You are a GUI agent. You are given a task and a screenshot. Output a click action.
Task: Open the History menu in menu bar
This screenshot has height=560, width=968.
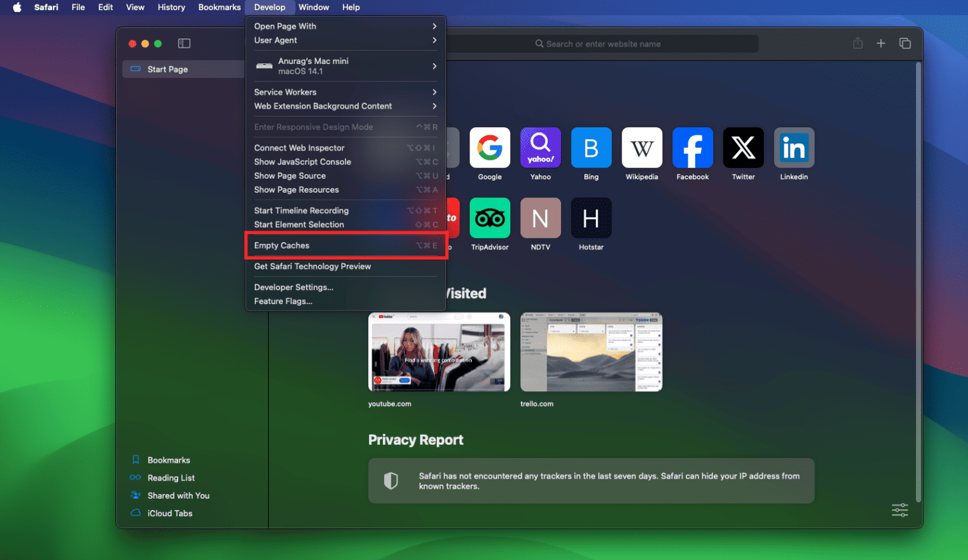pos(171,7)
